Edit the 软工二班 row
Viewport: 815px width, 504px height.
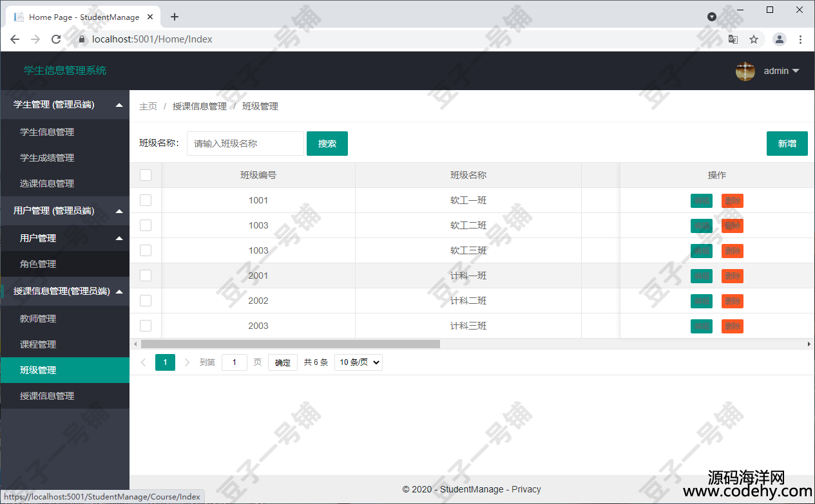(702, 226)
